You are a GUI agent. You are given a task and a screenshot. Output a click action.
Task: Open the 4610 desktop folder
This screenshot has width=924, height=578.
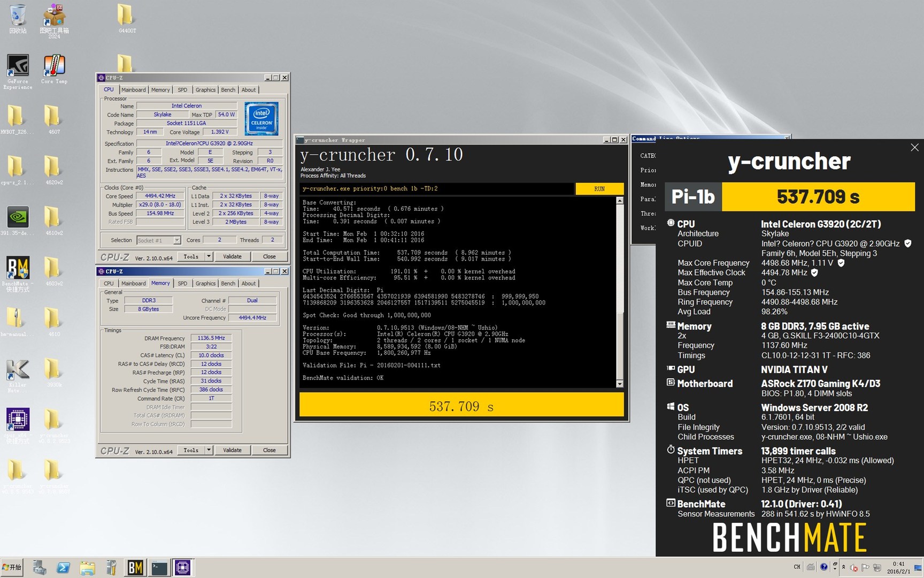click(x=54, y=322)
